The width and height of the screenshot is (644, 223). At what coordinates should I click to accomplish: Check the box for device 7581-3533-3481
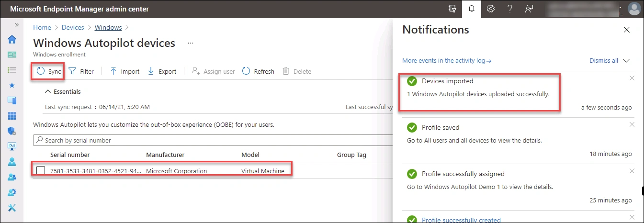pyautogui.click(x=41, y=171)
